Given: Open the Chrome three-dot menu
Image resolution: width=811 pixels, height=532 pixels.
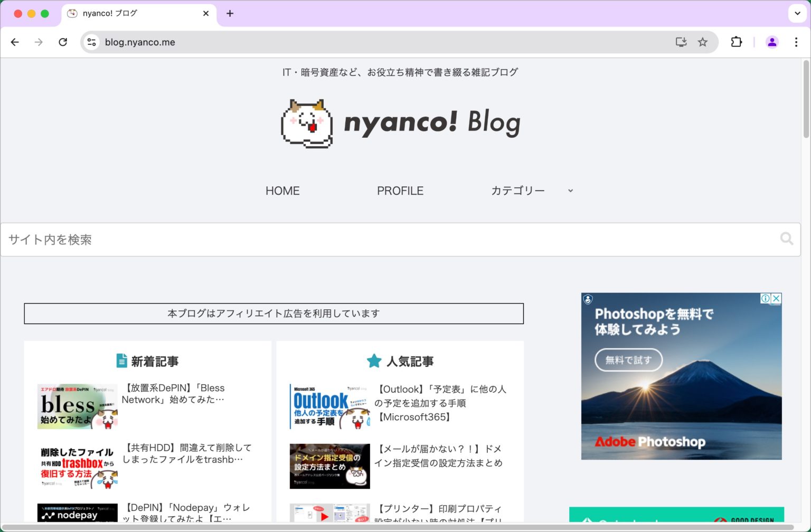Looking at the screenshot, I should coord(796,42).
